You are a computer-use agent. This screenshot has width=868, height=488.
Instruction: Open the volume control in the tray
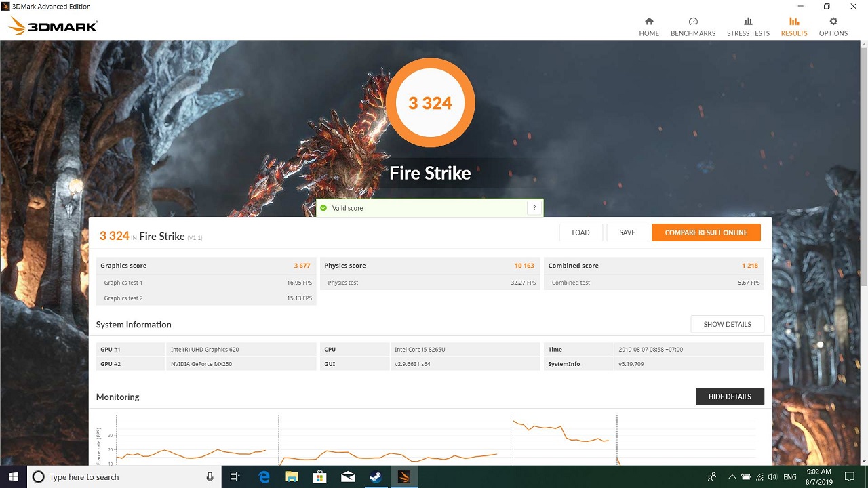coord(774,477)
